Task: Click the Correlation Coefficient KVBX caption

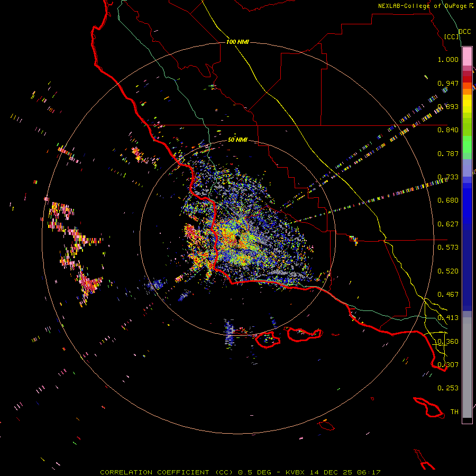Action: (x=240, y=472)
